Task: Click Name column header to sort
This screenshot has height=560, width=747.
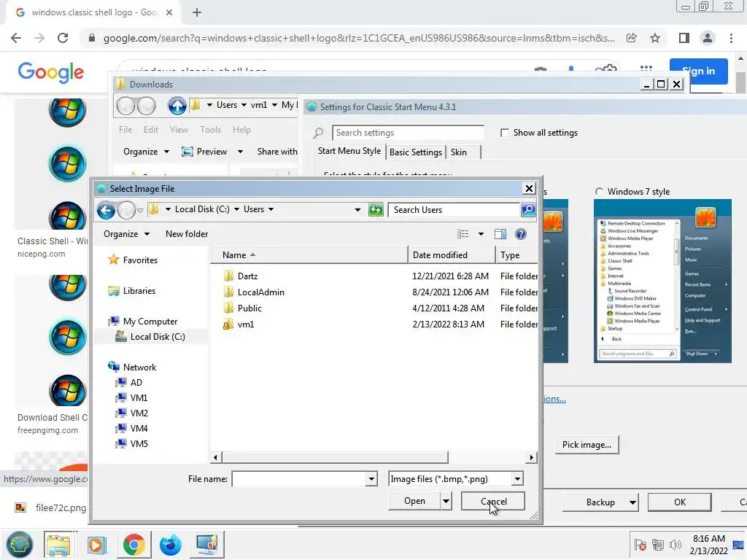Action: (x=309, y=255)
